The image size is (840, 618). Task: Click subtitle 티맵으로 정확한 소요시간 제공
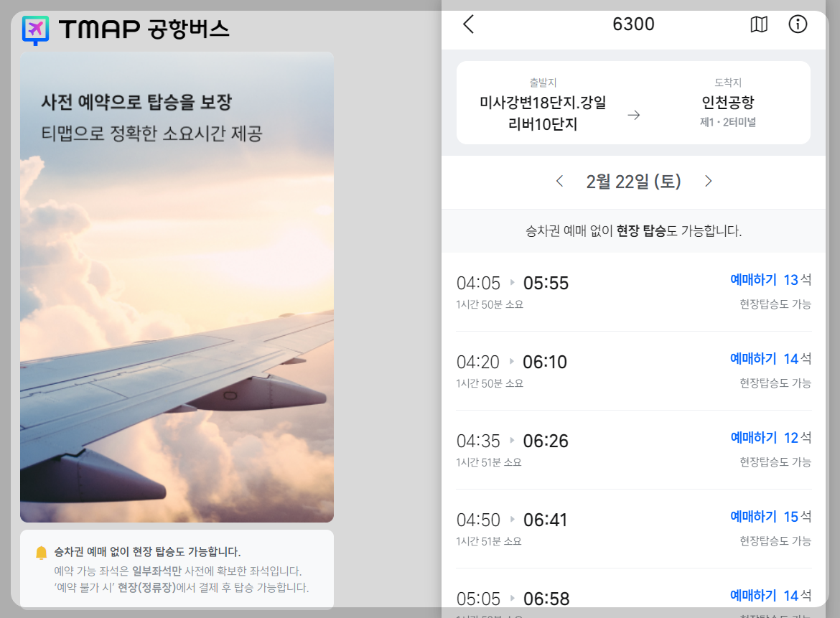[x=151, y=134]
